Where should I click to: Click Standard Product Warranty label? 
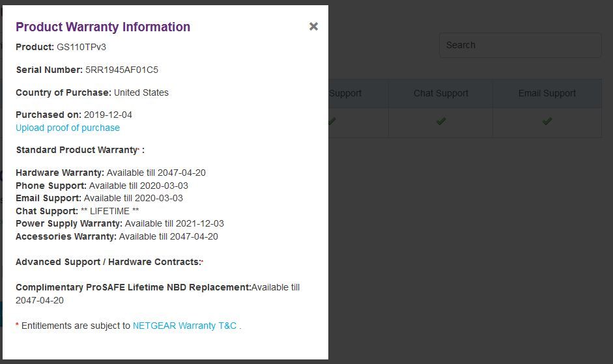coord(79,150)
